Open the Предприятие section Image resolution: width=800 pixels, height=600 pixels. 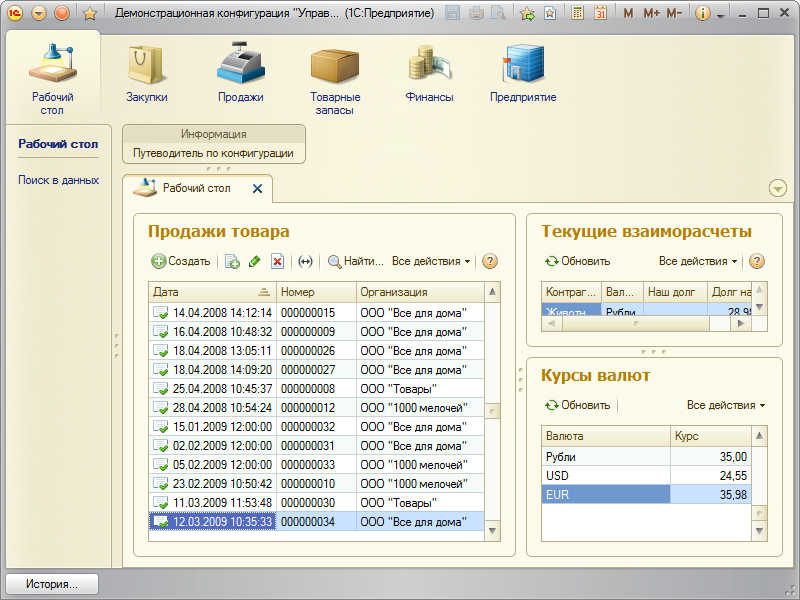click(523, 73)
